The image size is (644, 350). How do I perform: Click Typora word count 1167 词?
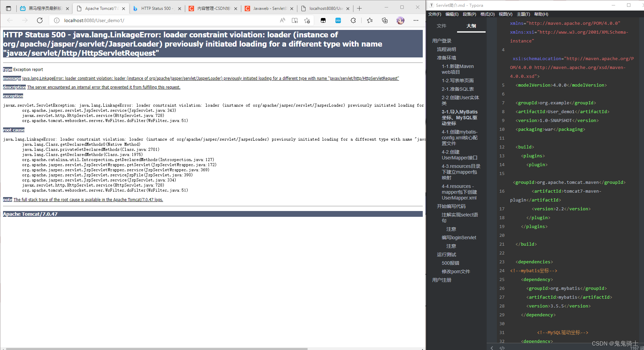[637, 348]
